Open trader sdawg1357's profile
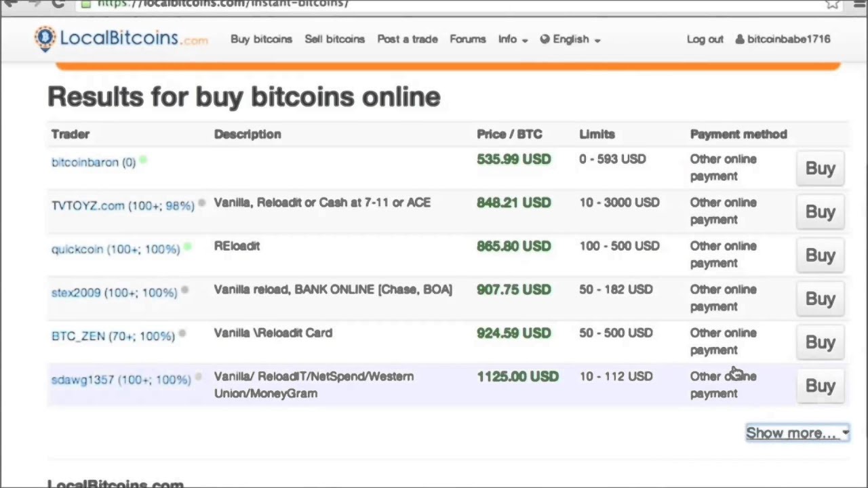868x488 pixels. point(121,380)
